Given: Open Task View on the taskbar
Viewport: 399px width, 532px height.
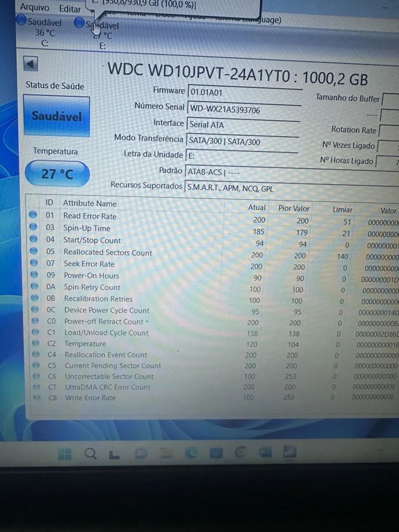Looking at the screenshot, I should pyautogui.click(x=114, y=454).
